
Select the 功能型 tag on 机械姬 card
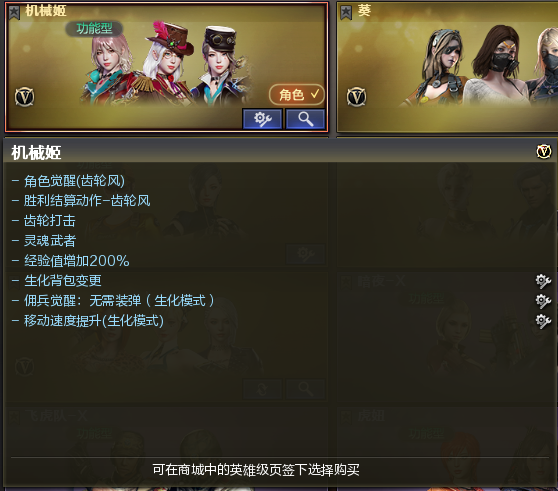[94, 28]
